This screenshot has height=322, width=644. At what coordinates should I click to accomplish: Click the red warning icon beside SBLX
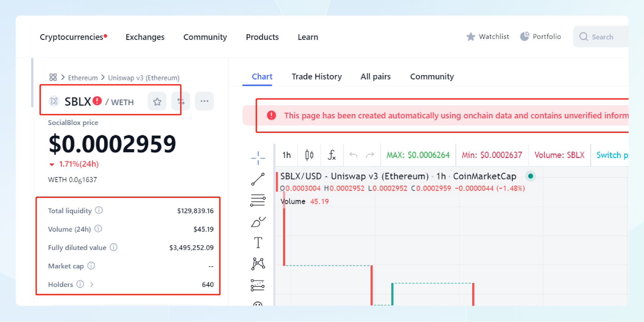(x=97, y=101)
